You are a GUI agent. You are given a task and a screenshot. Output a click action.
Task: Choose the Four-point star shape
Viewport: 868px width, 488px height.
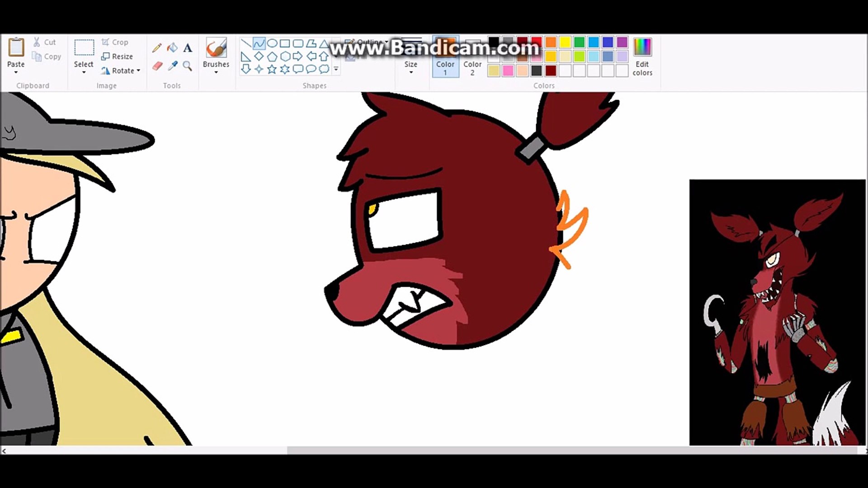[259, 69]
